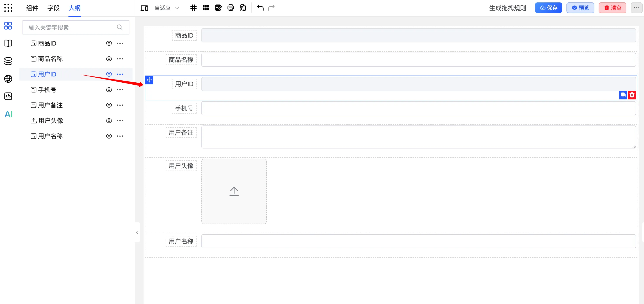The height and width of the screenshot is (304, 644).
Task: Hide the 用户头像 field with the eye toggle
Action: 109,120
